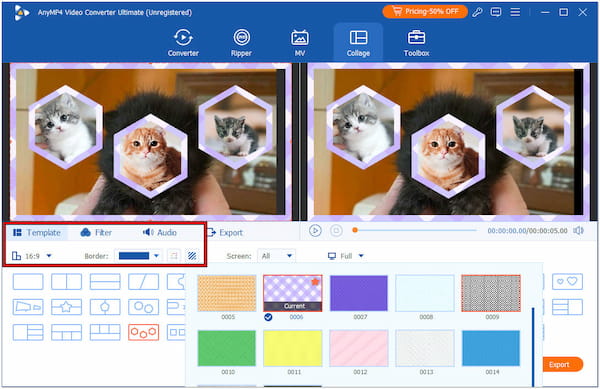
Task: Choose solid purple pattern 0007
Action: point(359,293)
